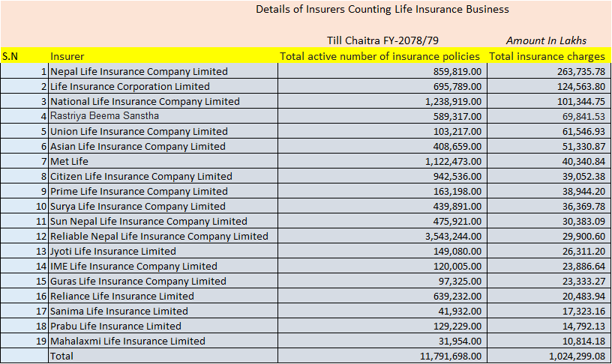Click policies value 31,954.00
Screen dimensions: 612x364
pyautogui.click(x=460, y=342)
